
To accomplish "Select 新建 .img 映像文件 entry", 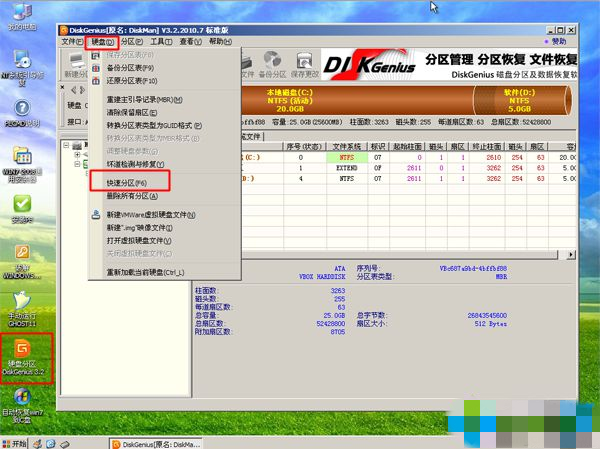I will click(x=139, y=228).
